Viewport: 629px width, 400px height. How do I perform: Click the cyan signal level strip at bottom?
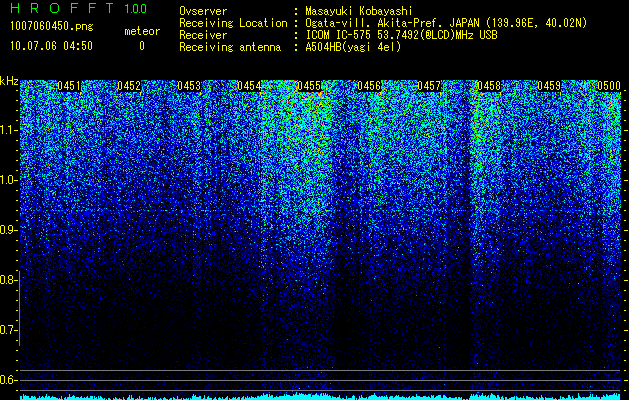pos(320,397)
